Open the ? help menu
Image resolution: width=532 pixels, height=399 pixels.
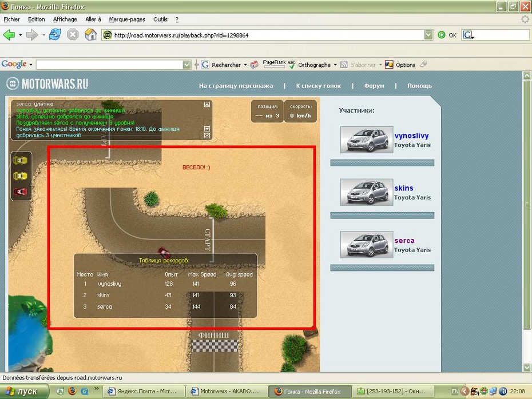tap(177, 19)
